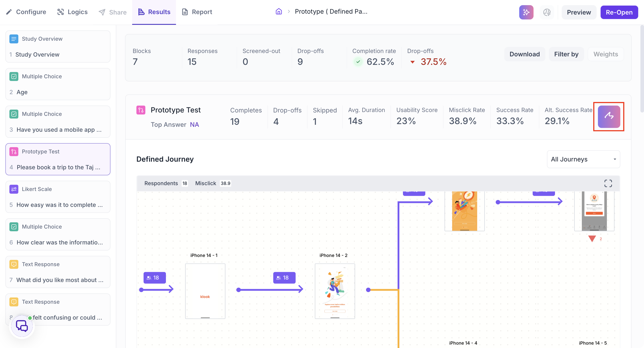Open the home icon in the breadcrumb
This screenshot has height=348, width=644.
(x=279, y=11)
